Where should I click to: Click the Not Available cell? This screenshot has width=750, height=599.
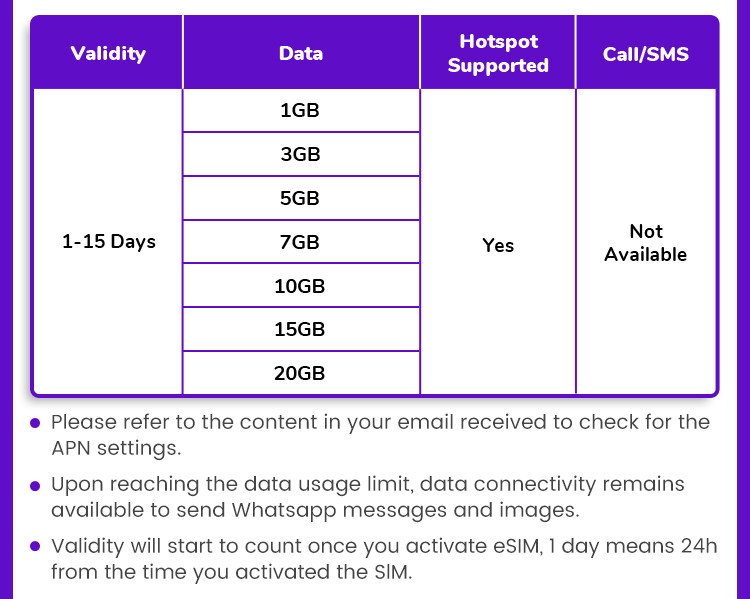[x=646, y=243]
